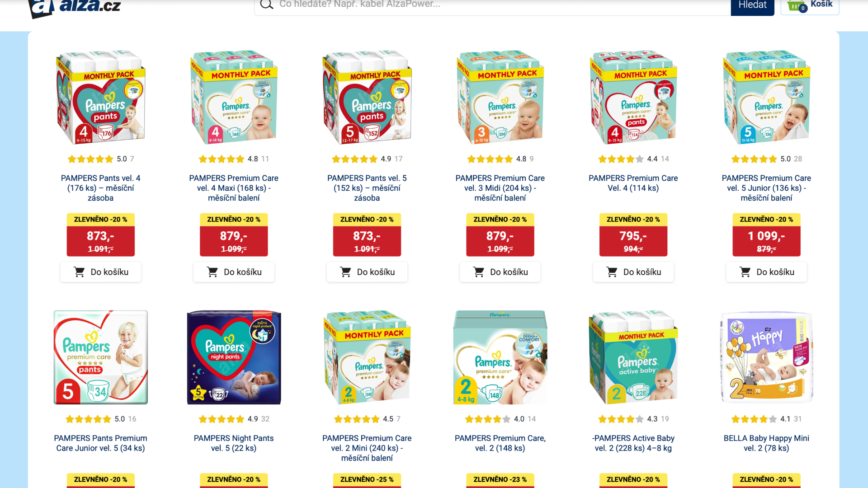Click the cart icon for Premium Care vel. 3 Midi

pyautogui.click(x=479, y=272)
